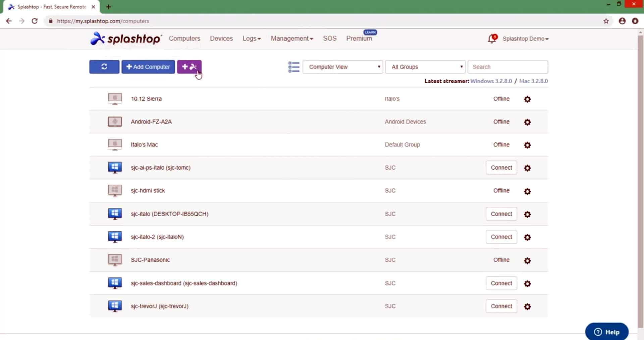The height and width of the screenshot is (340, 644).
Task: Go to the Computers tab
Action: point(184,39)
